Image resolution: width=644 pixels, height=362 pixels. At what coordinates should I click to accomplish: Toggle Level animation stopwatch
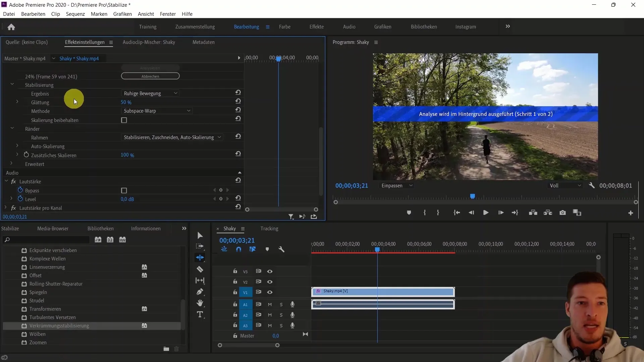click(20, 199)
